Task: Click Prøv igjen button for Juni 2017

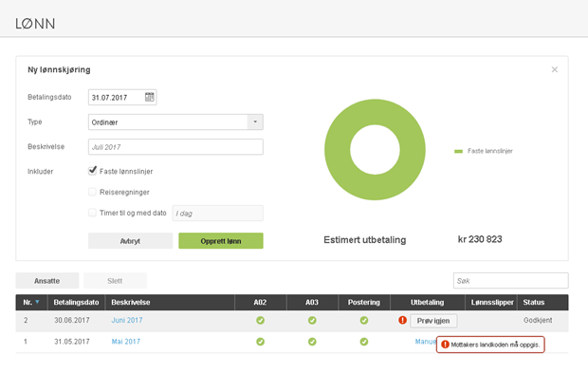Action: click(433, 321)
